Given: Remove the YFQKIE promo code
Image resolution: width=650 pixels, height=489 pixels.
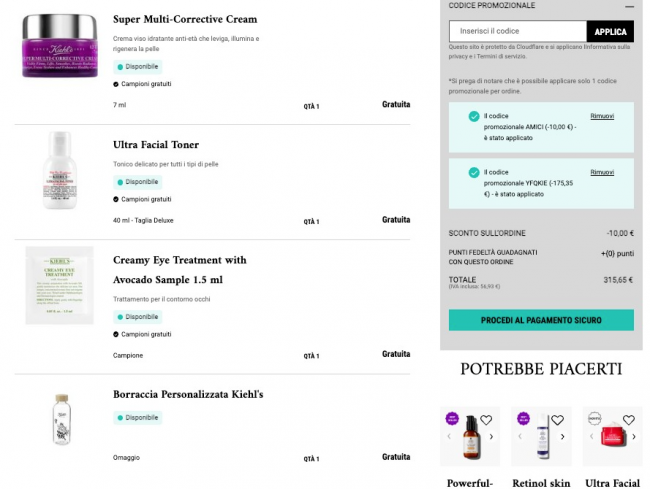Looking at the screenshot, I should (602, 172).
